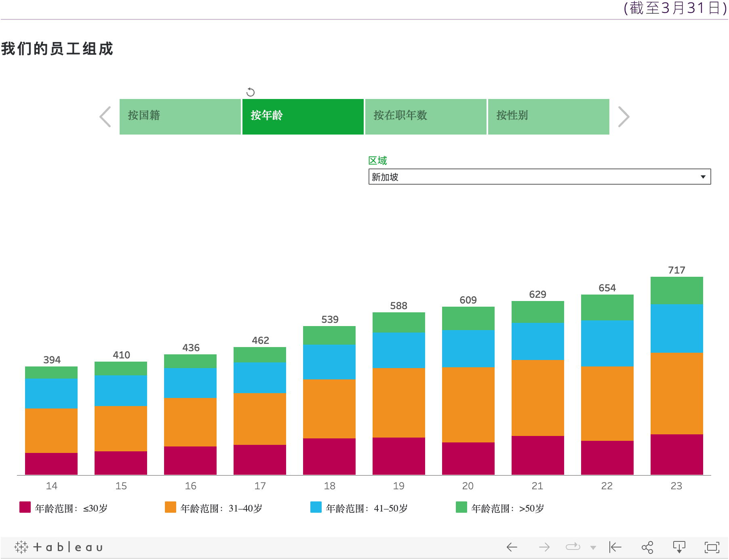This screenshot has width=729, height=560.
Task: Click the 31–40岁 orange legend swatch
Action: click(171, 507)
